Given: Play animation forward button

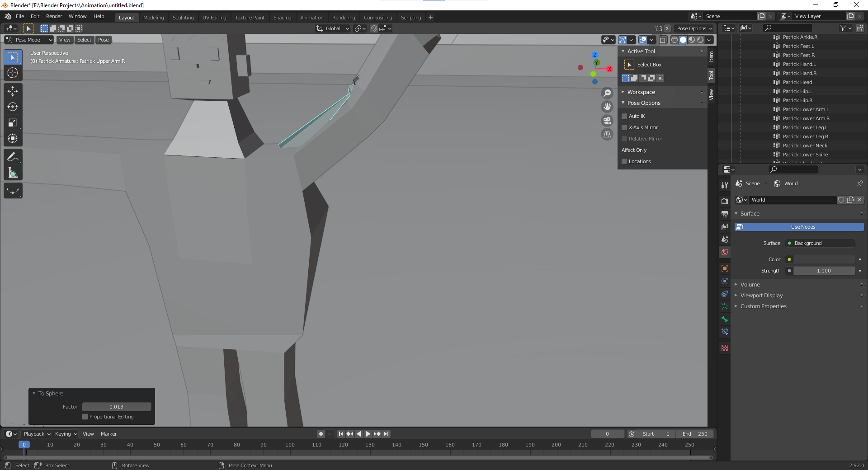Looking at the screenshot, I should click(x=368, y=434).
